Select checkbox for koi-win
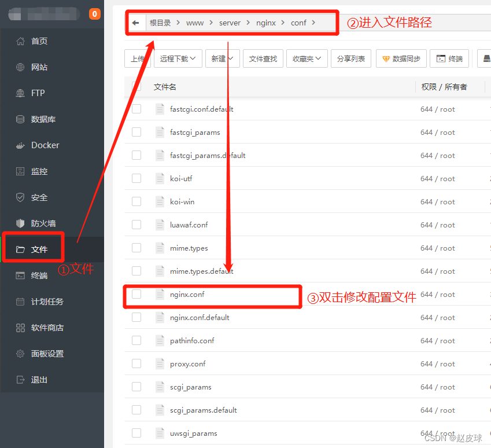The height and width of the screenshot is (448, 491). pyautogui.click(x=136, y=201)
